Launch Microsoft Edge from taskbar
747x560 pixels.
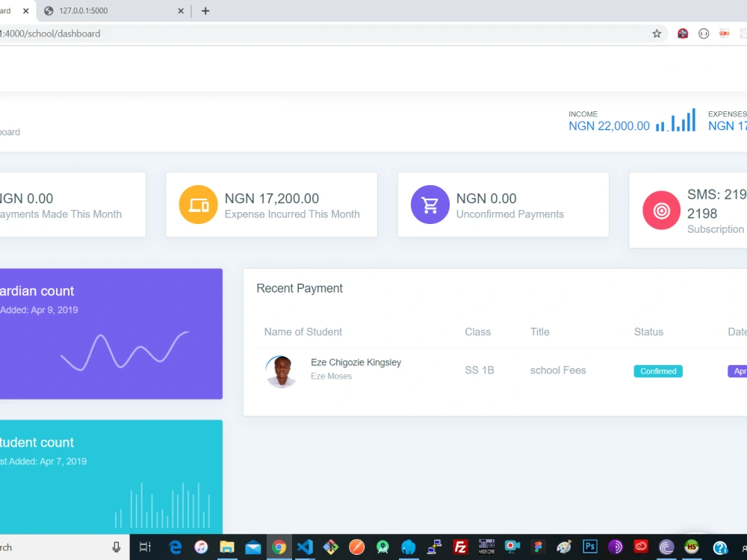point(176,547)
